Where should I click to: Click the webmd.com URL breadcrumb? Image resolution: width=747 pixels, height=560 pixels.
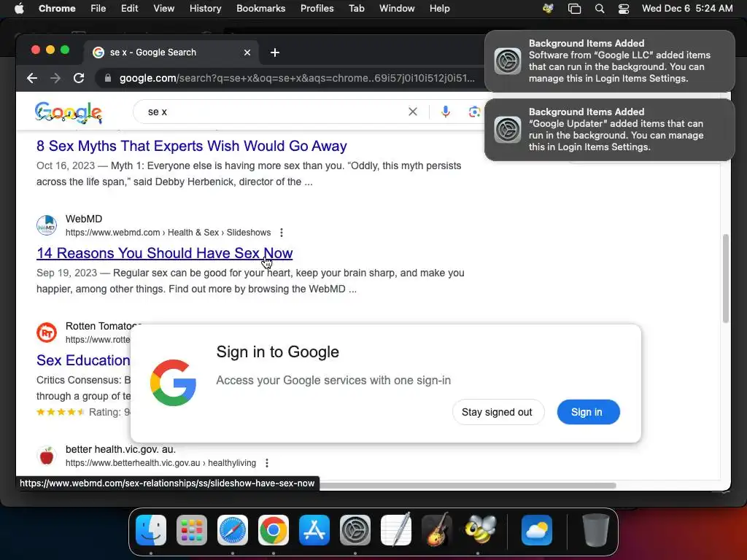coord(169,233)
